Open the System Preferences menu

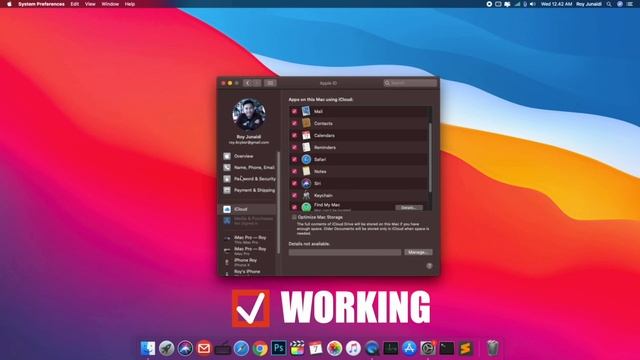click(x=41, y=4)
